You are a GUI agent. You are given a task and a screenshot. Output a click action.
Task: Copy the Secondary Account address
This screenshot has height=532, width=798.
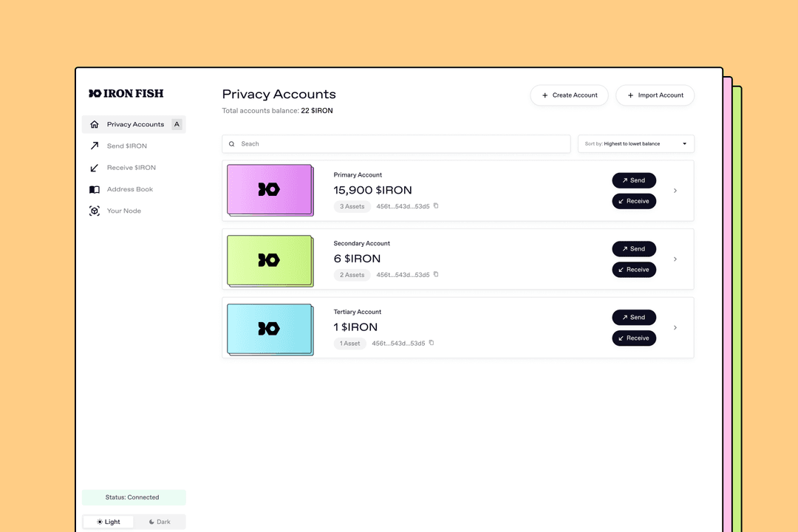click(x=436, y=274)
